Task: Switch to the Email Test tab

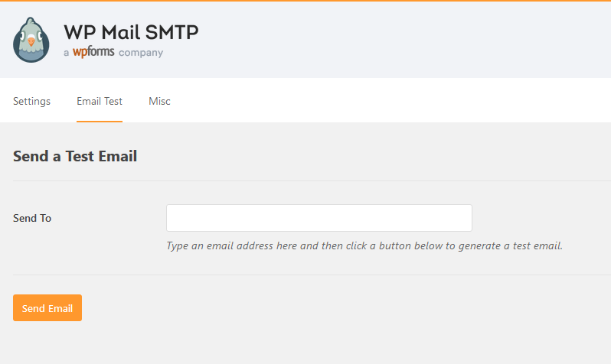Action: (100, 101)
